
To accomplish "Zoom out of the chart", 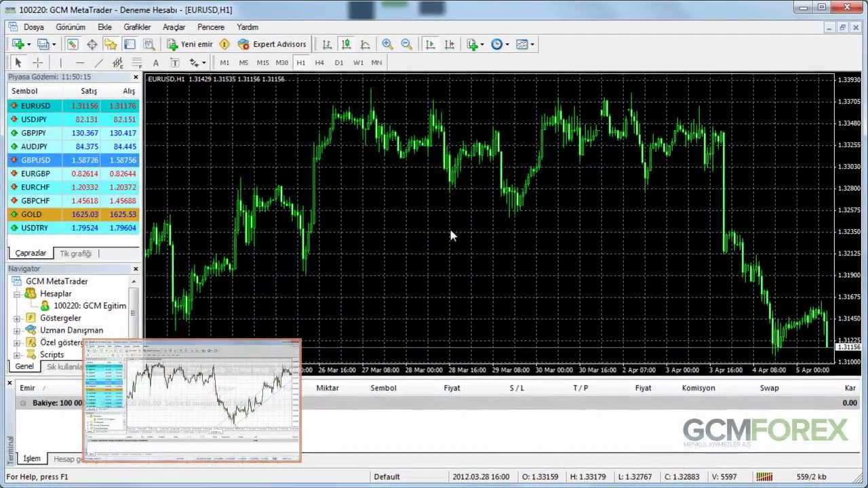I will [406, 44].
